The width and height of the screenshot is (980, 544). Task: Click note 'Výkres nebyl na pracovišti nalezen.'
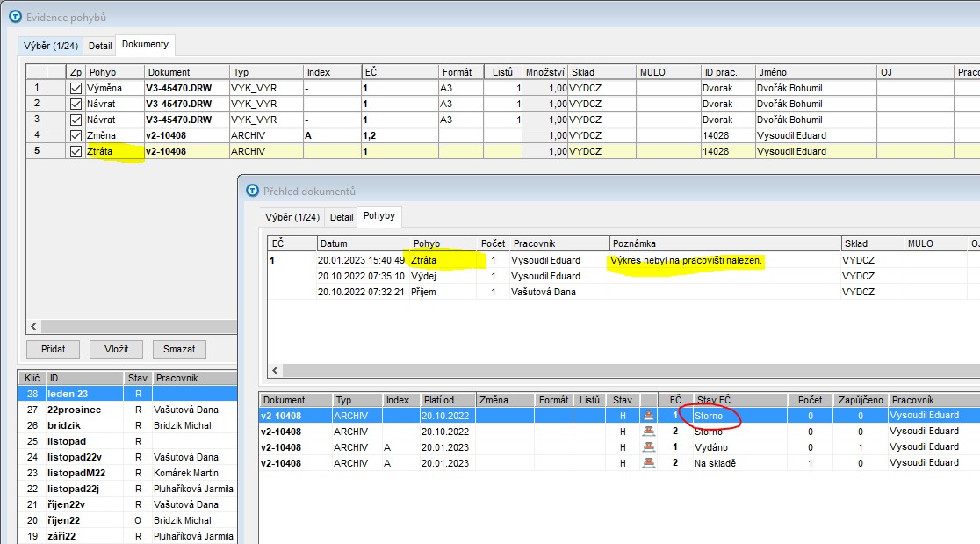(x=686, y=260)
